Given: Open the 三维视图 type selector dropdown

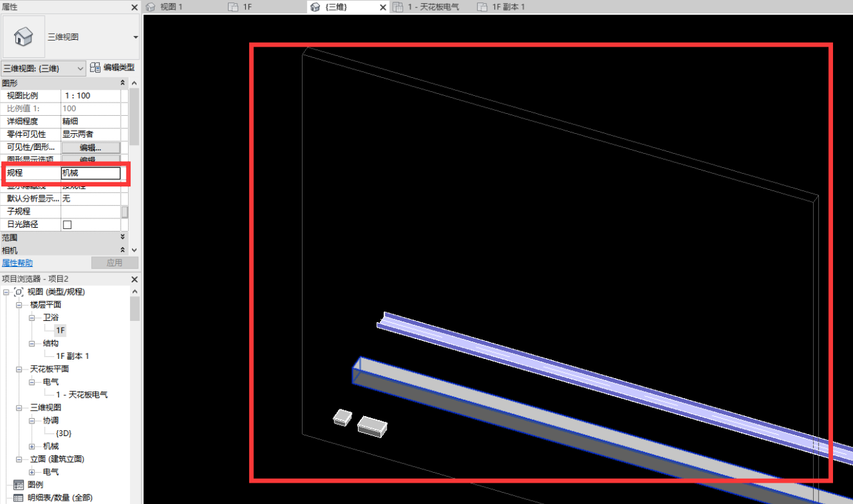Looking at the screenshot, I should coord(135,37).
